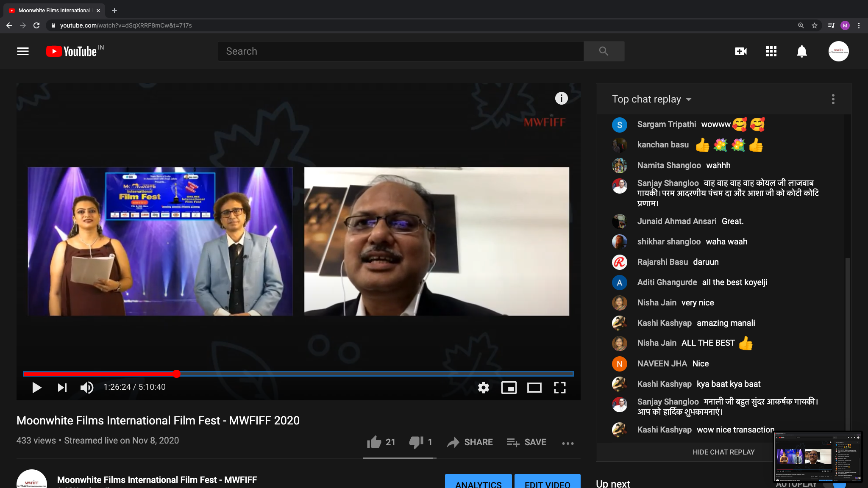The image size is (868, 488).
Task: Open the create video camera icon
Action: [740, 51]
